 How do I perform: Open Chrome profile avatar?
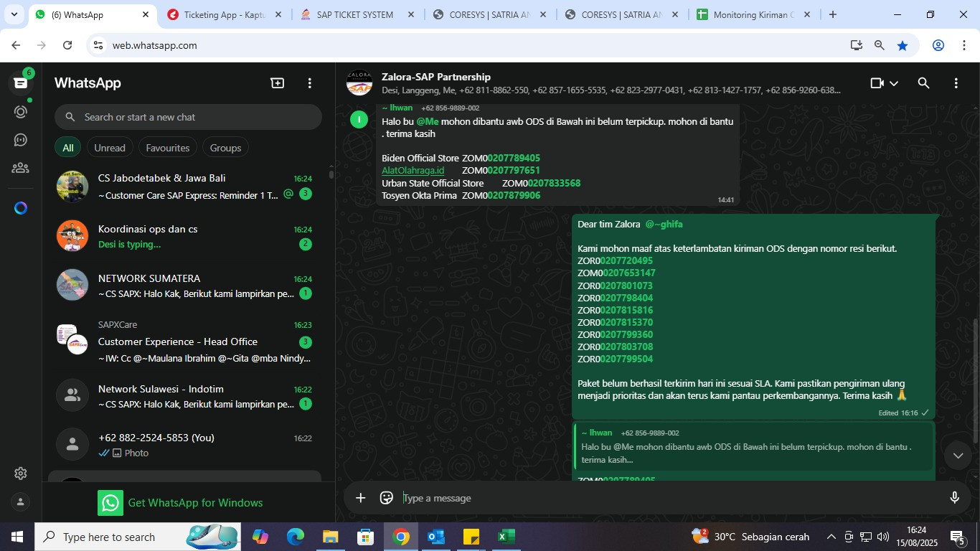pos(938,45)
